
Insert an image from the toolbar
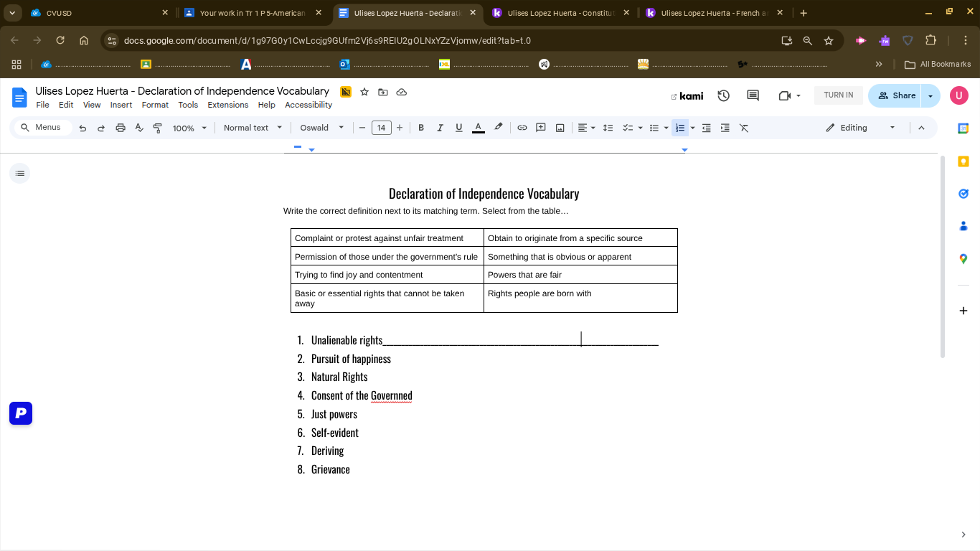tap(560, 127)
